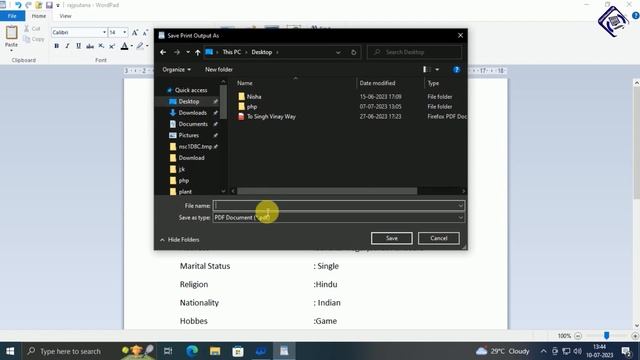Screen dimensions: 640x360
Task: Open Task View on the taskbar
Action: pyautogui.click(x=168, y=351)
